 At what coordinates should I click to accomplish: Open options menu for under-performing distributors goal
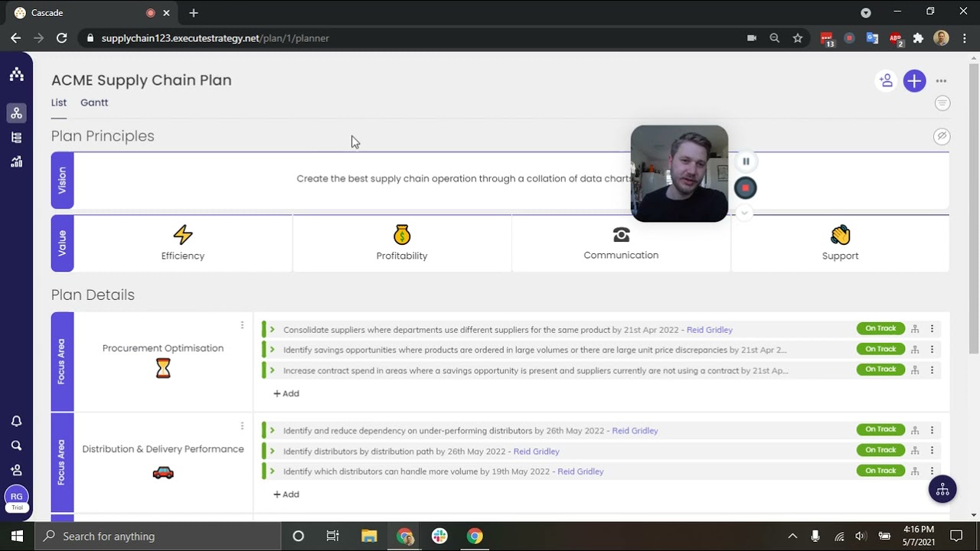(x=932, y=430)
